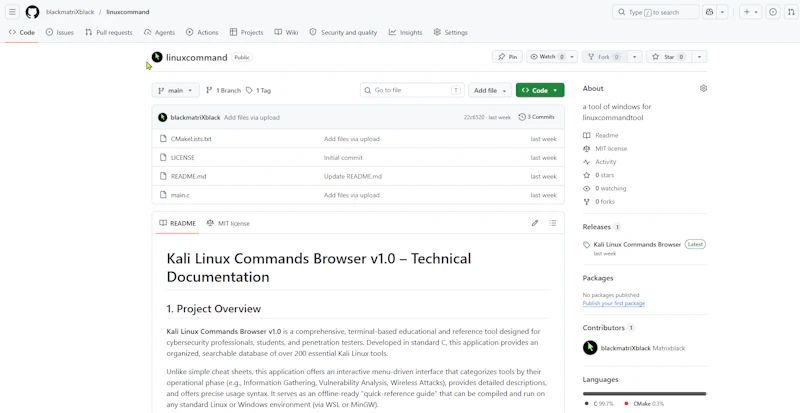Open the Security and quality tab
Screen dimensions: 800x413
pyautogui.click(x=343, y=32)
